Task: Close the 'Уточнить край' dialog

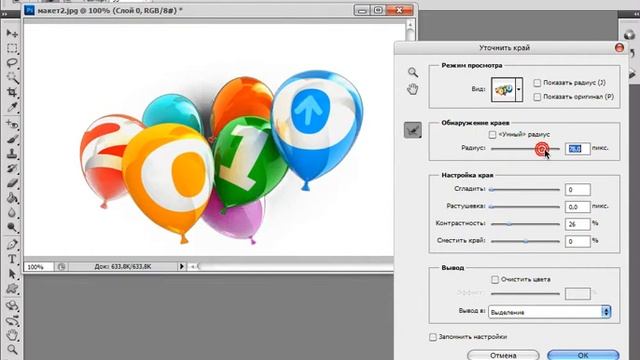Action: coord(619,48)
